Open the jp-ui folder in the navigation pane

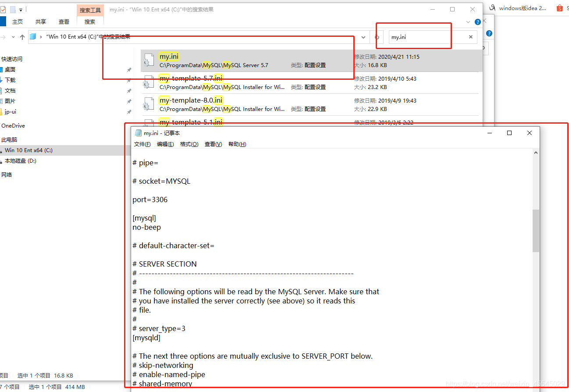[11, 111]
